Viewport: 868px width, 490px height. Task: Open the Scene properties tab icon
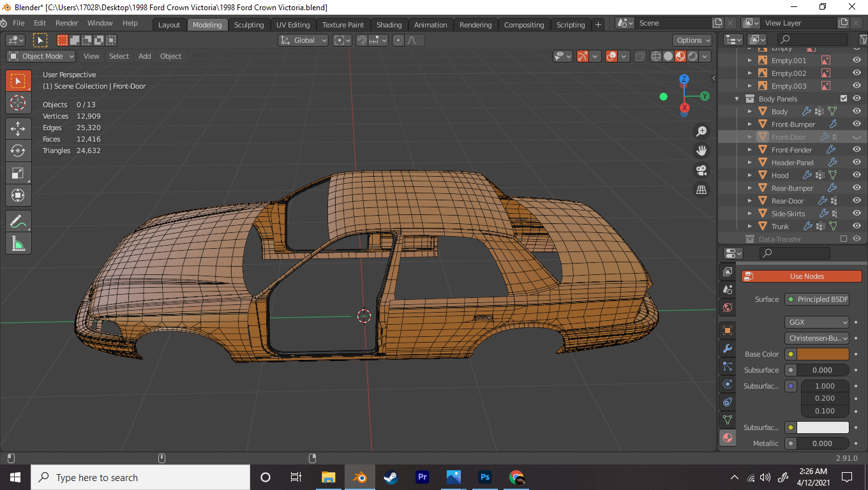(x=727, y=290)
